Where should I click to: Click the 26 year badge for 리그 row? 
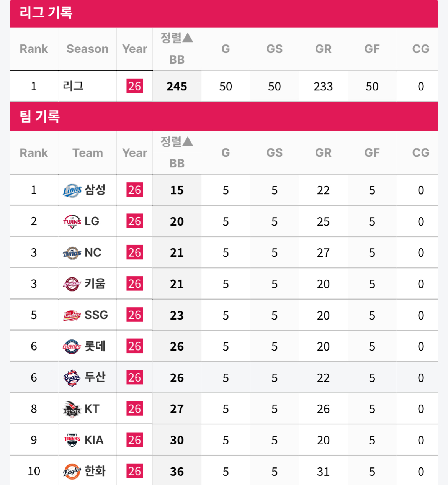[x=135, y=86]
